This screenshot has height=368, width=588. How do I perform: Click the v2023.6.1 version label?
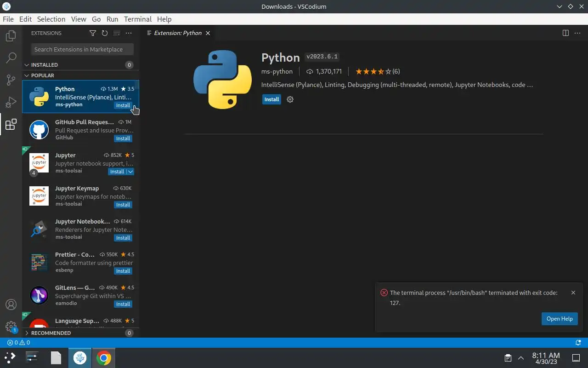pos(322,57)
